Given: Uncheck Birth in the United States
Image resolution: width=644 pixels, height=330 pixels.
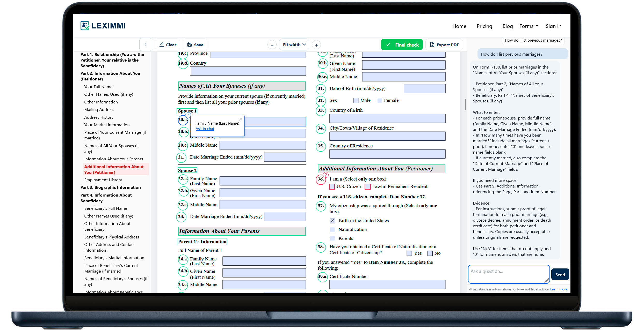Looking at the screenshot, I should [332, 221].
